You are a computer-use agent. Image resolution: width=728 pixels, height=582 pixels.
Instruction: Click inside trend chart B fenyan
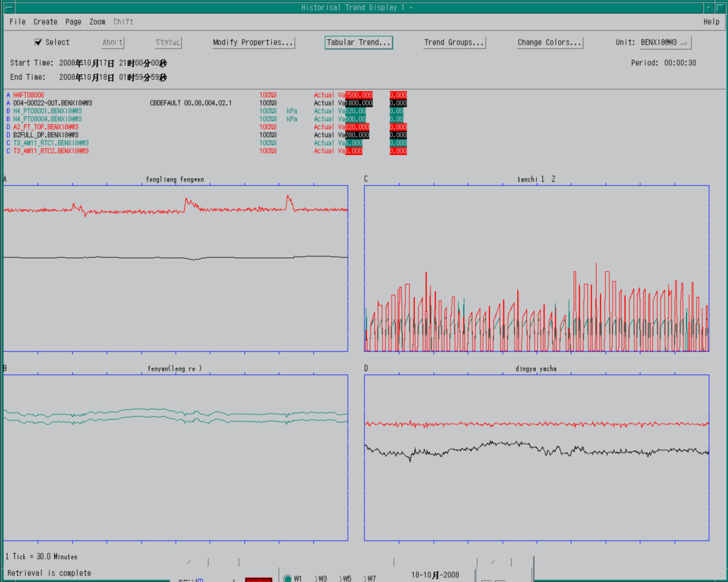[176, 458]
